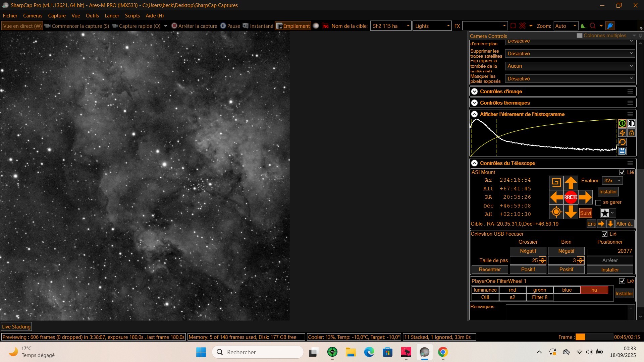
Task: Toggle the ASI Mount Lié checkbox
Action: [622, 172]
